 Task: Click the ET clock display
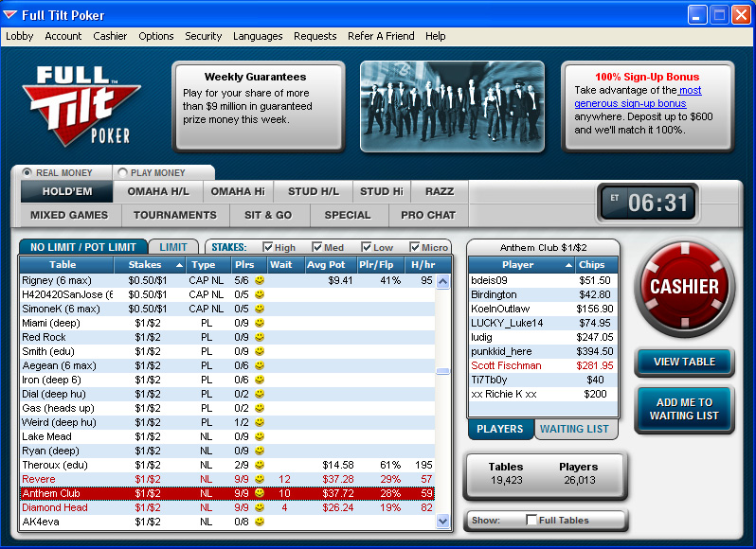[x=648, y=203]
